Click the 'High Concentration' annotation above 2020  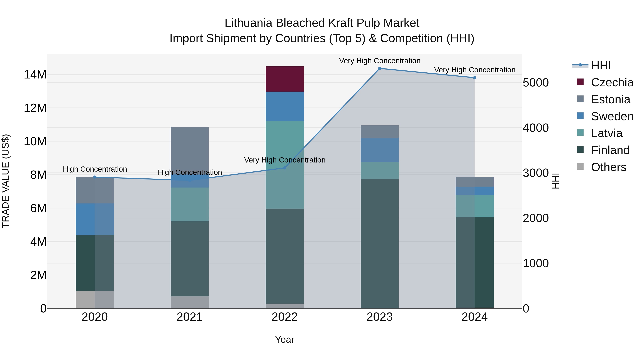click(95, 169)
